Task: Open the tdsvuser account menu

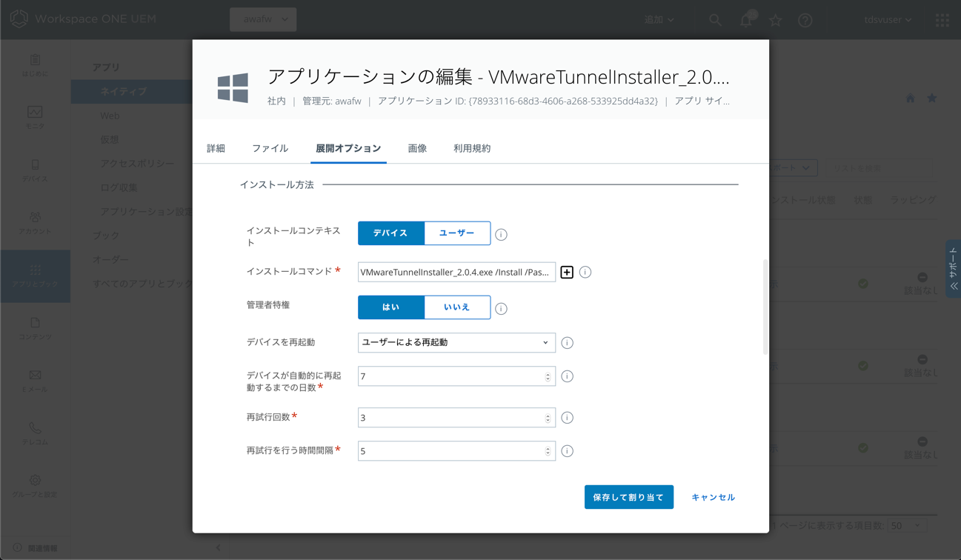Action: pyautogui.click(x=888, y=20)
